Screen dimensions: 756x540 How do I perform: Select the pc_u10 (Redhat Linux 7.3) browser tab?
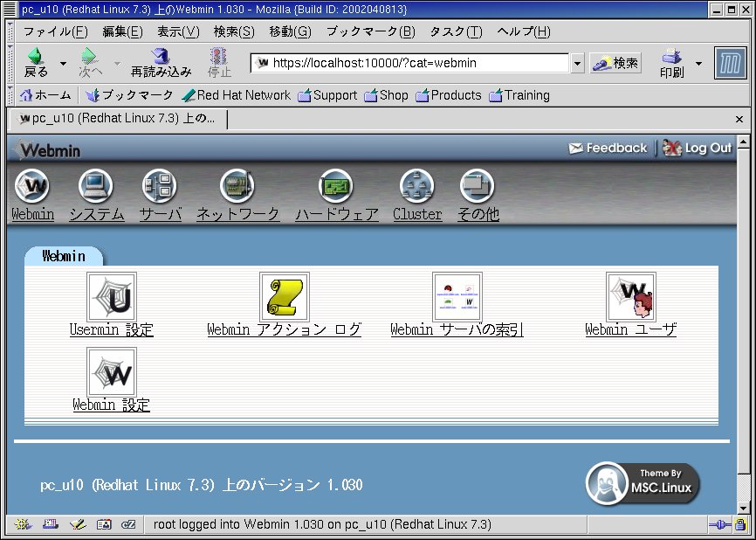(118, 119)
